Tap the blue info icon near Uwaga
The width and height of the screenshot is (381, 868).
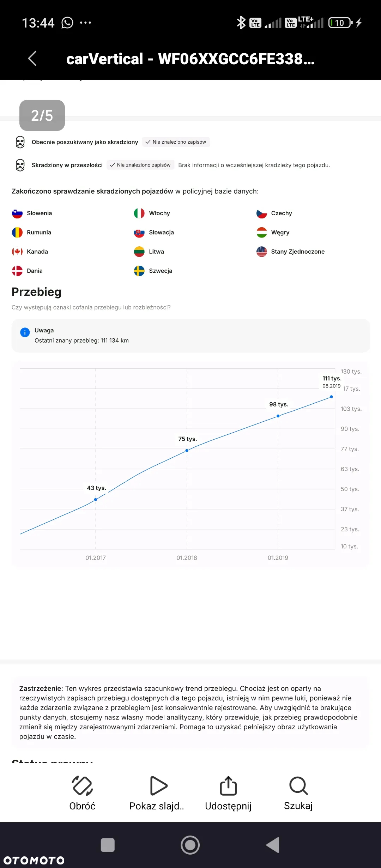25,332
